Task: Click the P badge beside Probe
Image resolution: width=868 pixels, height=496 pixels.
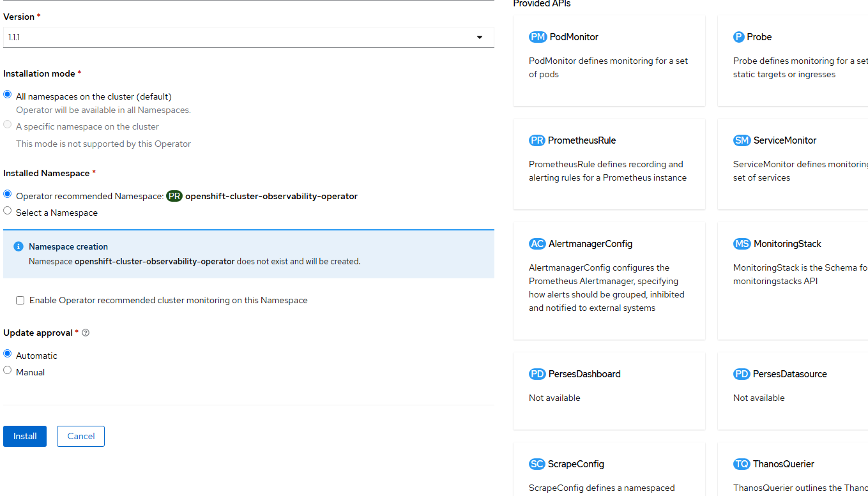Action: (739, 37)
